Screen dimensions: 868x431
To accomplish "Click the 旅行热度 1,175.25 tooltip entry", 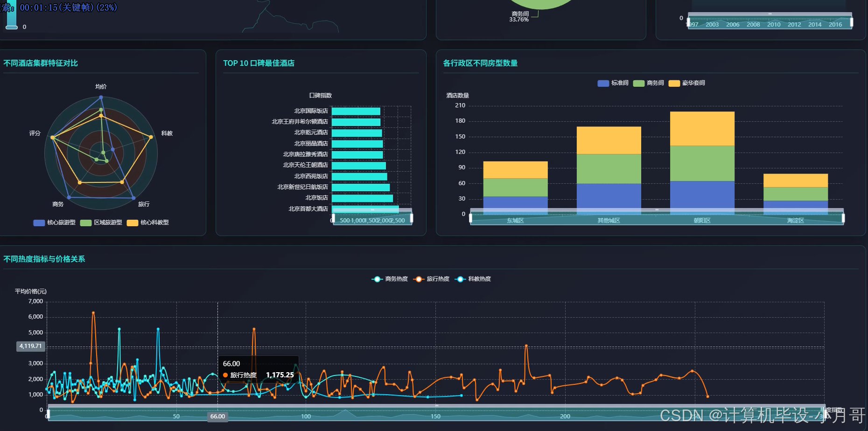I will pyautogui.click(x=259, y=375).
